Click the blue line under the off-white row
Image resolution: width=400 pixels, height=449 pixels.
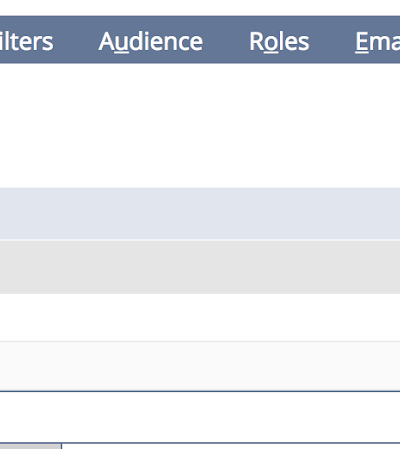200,391
